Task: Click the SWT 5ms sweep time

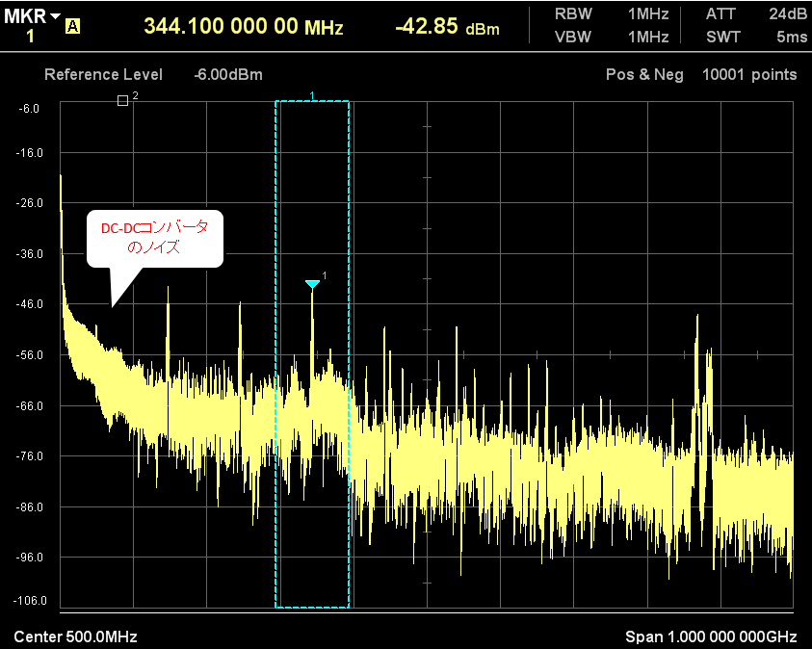Action: (x=756, y=38)
